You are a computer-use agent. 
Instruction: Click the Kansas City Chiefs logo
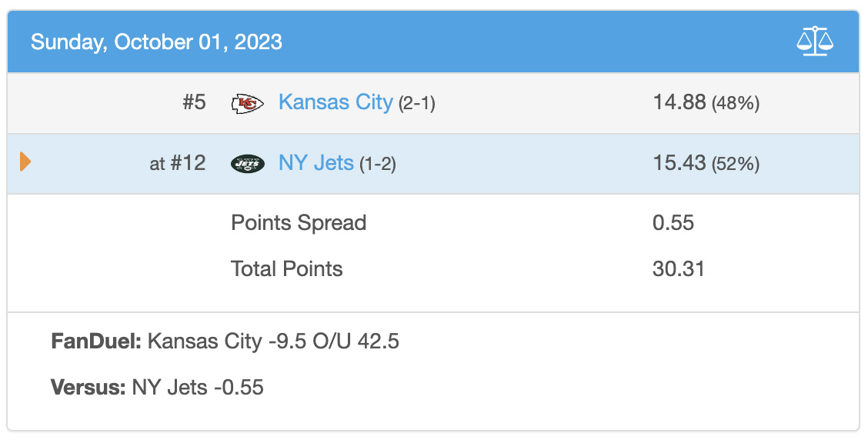[x=247, y=103]
